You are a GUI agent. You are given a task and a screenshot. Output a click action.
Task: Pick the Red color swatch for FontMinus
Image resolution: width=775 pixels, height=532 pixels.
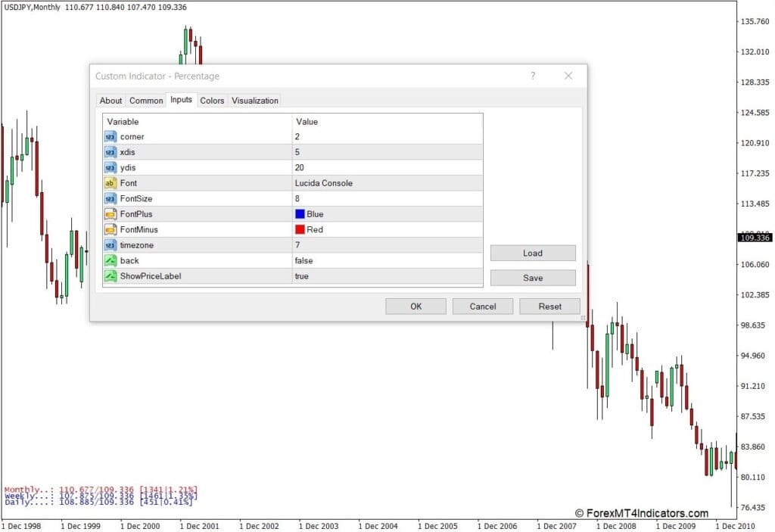[x=300, y=229]
